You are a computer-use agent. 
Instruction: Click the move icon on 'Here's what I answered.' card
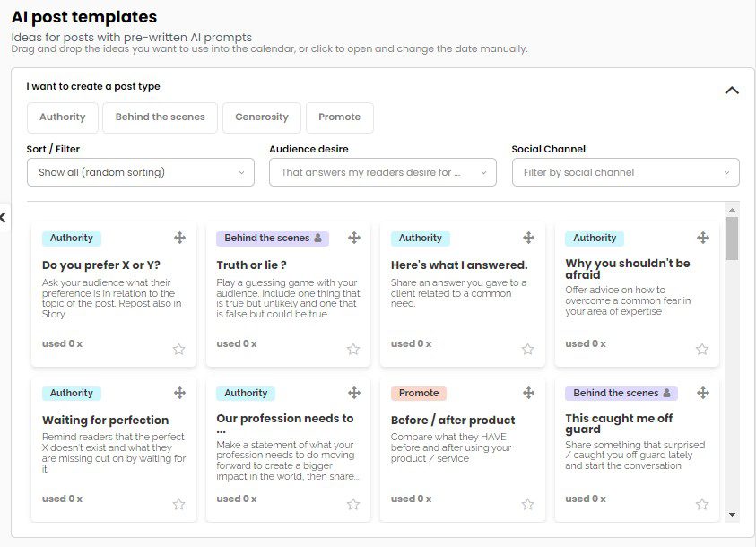(x=529, y=238)
